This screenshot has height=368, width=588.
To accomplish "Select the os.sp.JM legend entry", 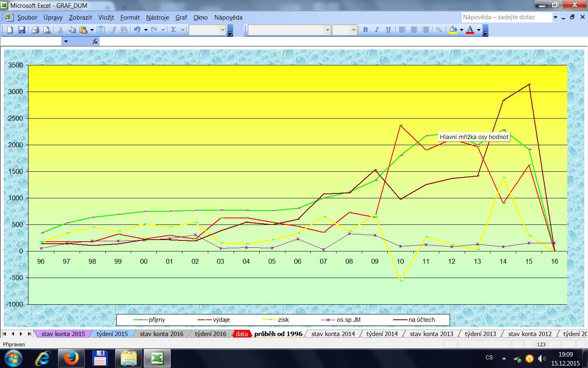I will [x=341, y=320].
